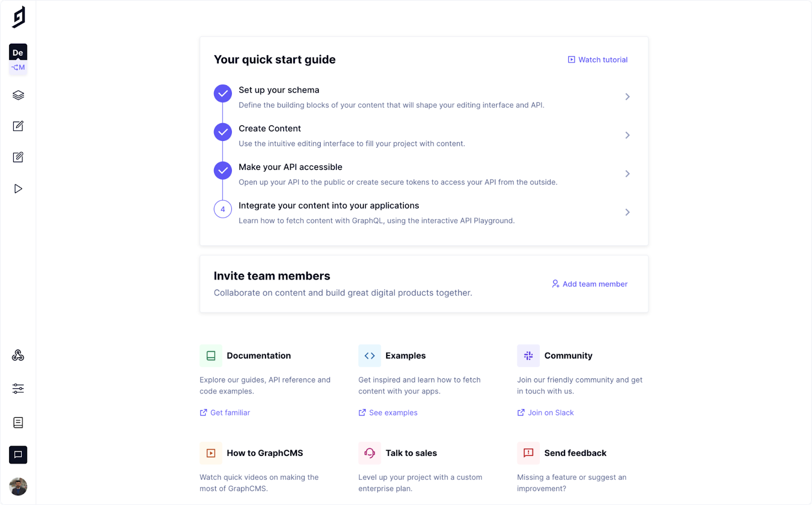Switch project via the De badge
Screen dimensions: 812x505
(x=18, y=52)
